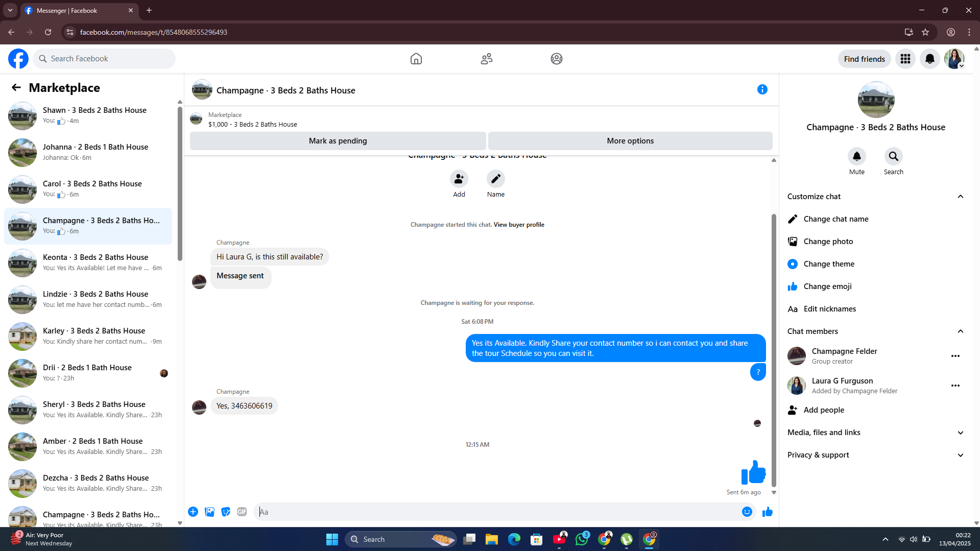Click the taskbar Search box
The image size is (980, 551).
pos(401,539)
